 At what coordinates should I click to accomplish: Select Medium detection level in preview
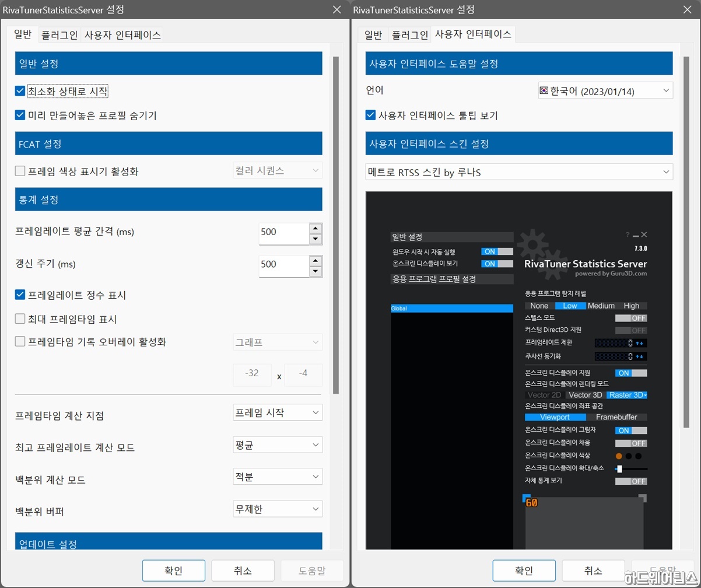pos(601,306)
